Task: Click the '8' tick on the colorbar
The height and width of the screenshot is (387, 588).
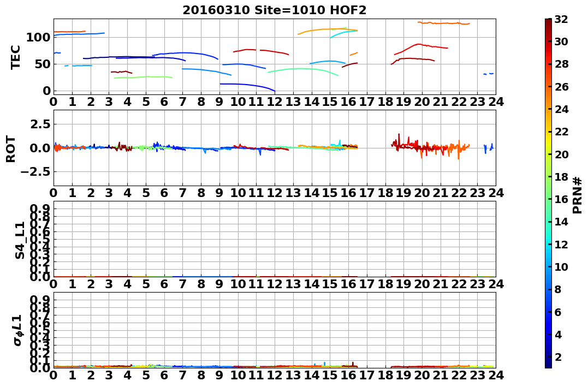Action: point(558,289)
